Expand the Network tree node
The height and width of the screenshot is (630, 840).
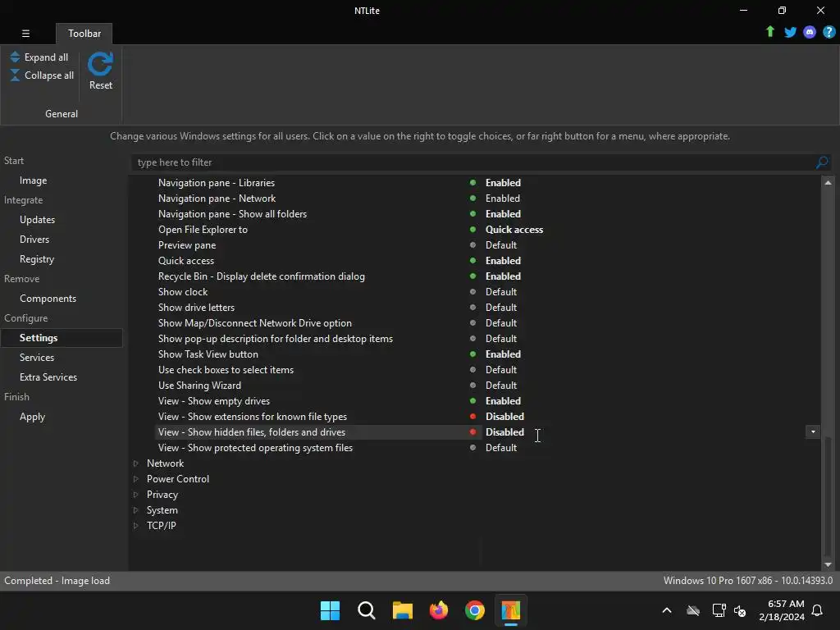pyautogui.click(x=135, y=463)
